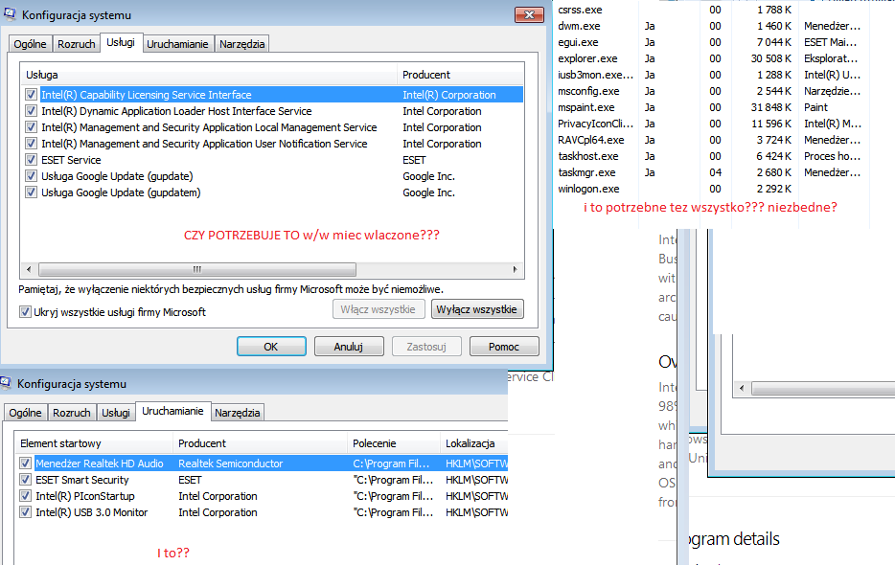Uncheck Menedżer Realtek HD Audio startup item
895x588 pixels.
(x=25, y=464)
